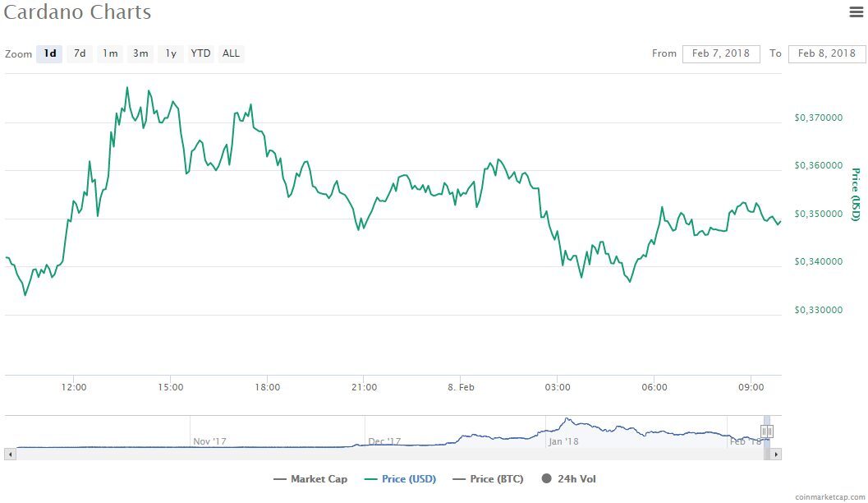Set zoom to 3m
Viewport: 868px width, 503px height.
tap(140, 53)
